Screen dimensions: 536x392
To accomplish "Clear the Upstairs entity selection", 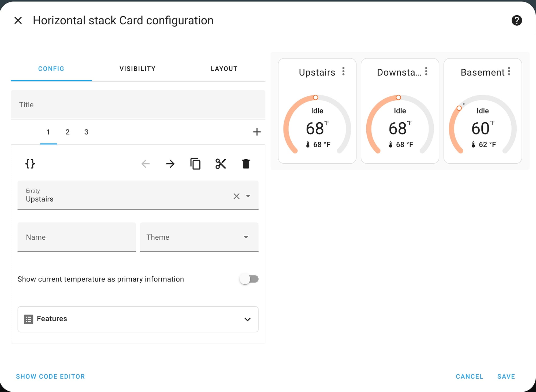I will 236,196.
